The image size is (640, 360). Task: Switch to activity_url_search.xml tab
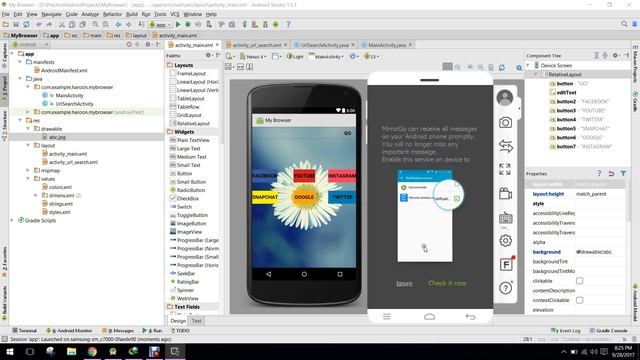click(256, 45)
